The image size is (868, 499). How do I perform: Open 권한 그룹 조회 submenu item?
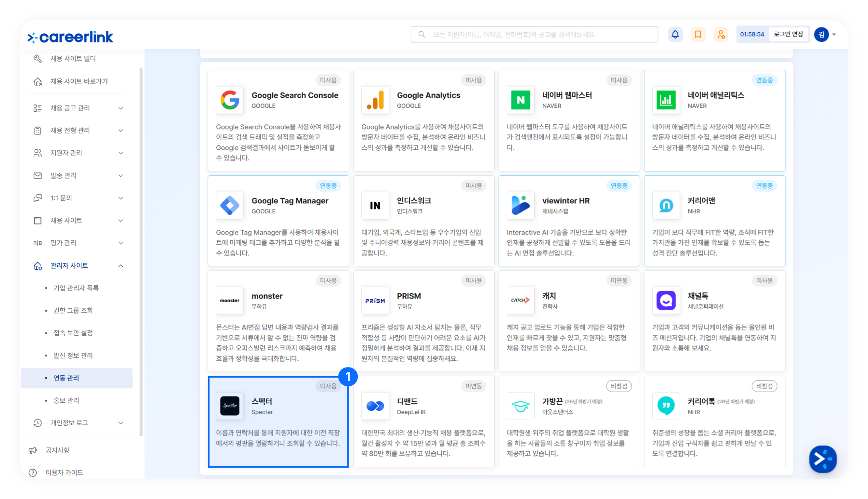pos(73,311)
